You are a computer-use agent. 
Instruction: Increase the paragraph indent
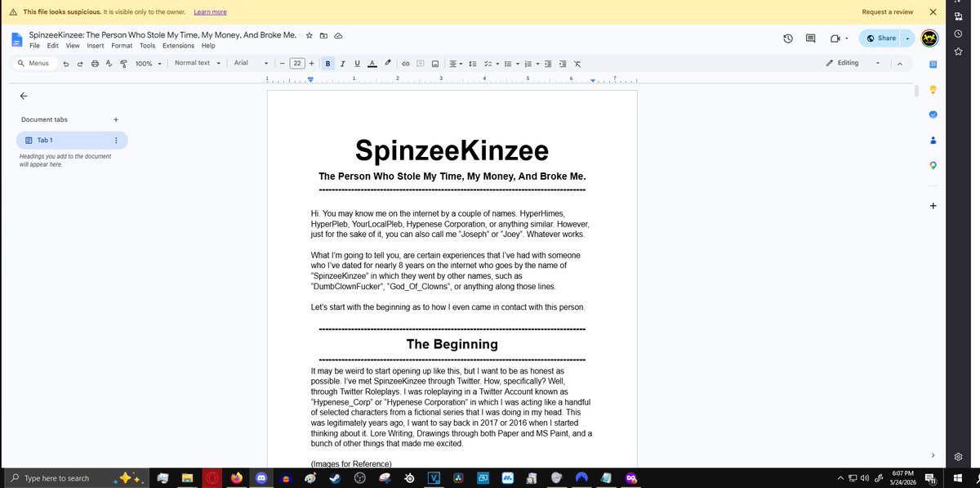(x=563, y=64)
